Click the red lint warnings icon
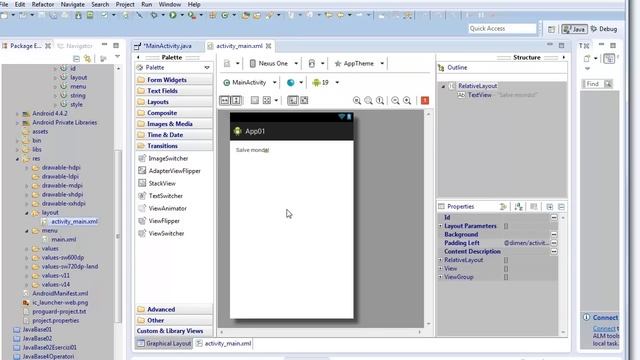 [425, 100]
